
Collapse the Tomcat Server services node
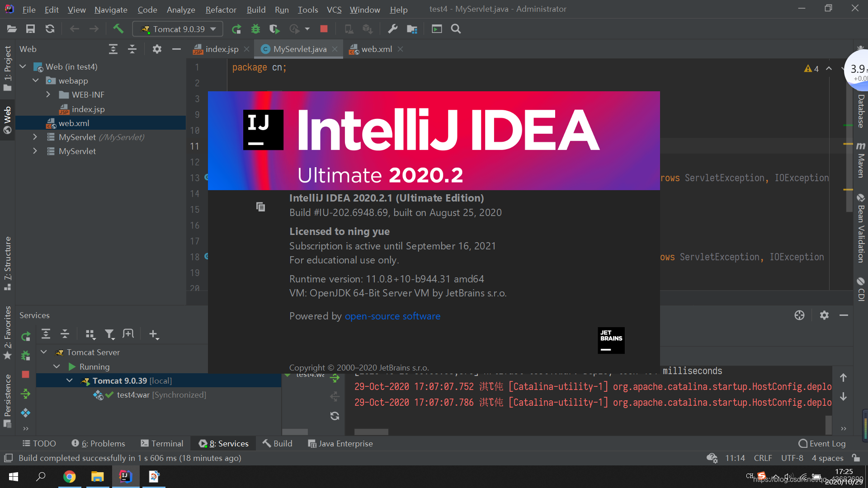point(44,352)
